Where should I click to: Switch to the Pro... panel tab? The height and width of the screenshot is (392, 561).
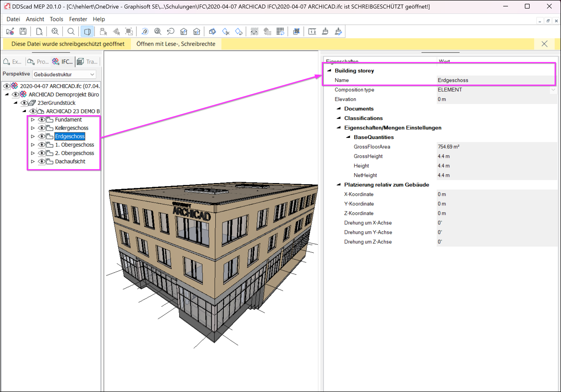point(38,62)
